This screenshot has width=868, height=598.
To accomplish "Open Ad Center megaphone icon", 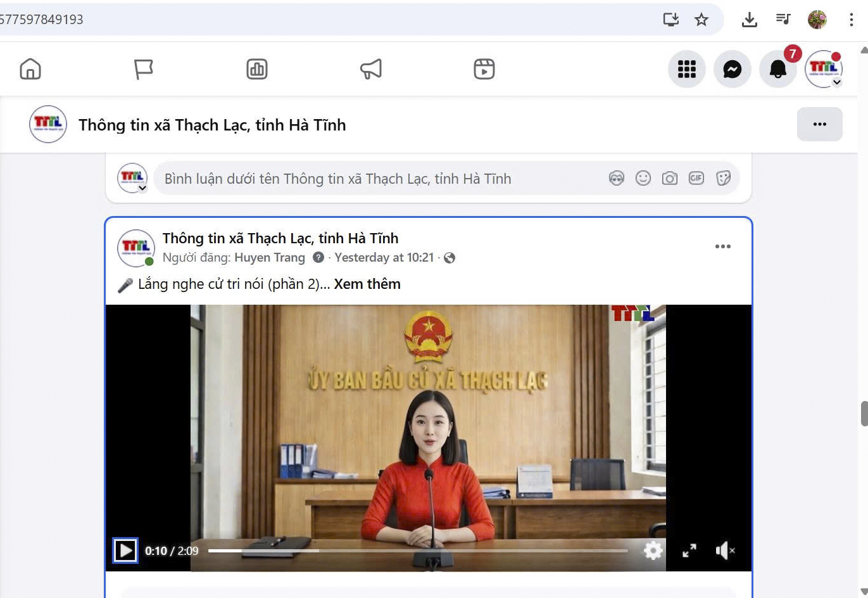I will click(x=371, y=69).
